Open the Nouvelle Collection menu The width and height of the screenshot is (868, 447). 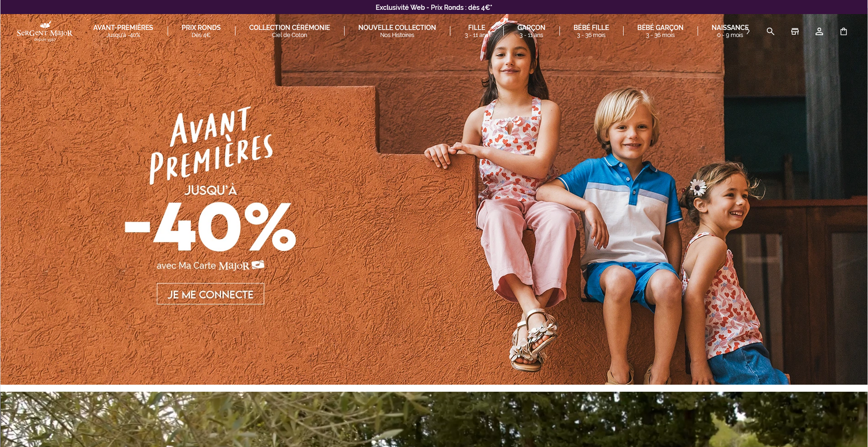coord(397,31)
